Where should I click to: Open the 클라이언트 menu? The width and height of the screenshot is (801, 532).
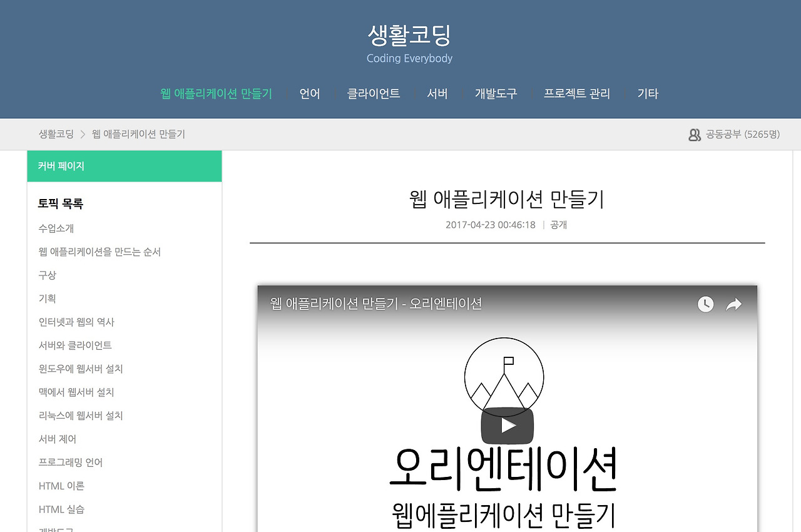tap(374, 93)
